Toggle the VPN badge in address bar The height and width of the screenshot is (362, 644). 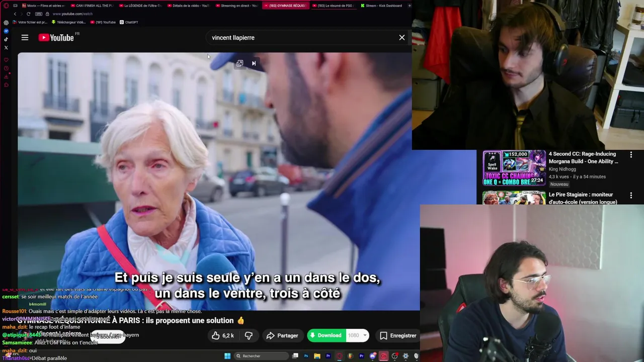tap(39, 14)
